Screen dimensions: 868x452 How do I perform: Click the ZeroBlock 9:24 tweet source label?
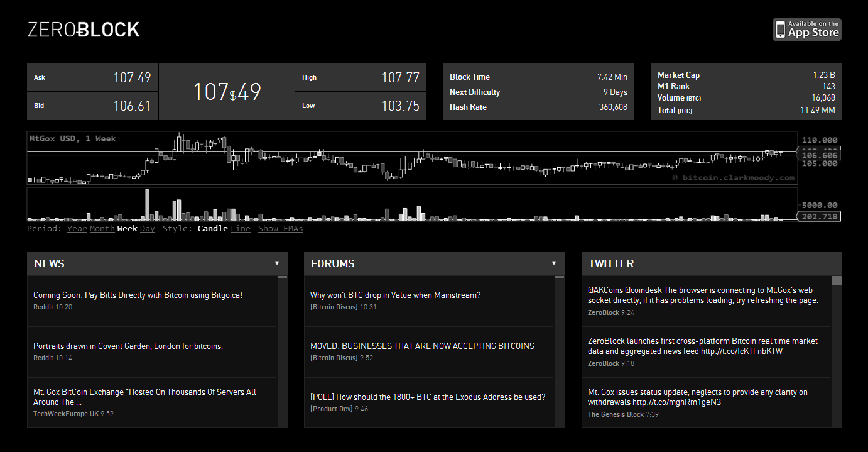click(x=611, y=312)
